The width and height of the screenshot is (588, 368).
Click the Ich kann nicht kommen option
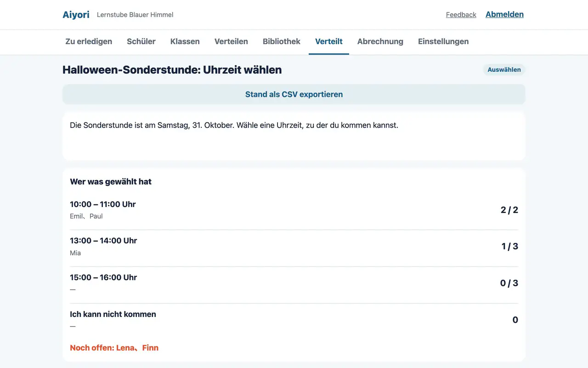coord(113,314)
